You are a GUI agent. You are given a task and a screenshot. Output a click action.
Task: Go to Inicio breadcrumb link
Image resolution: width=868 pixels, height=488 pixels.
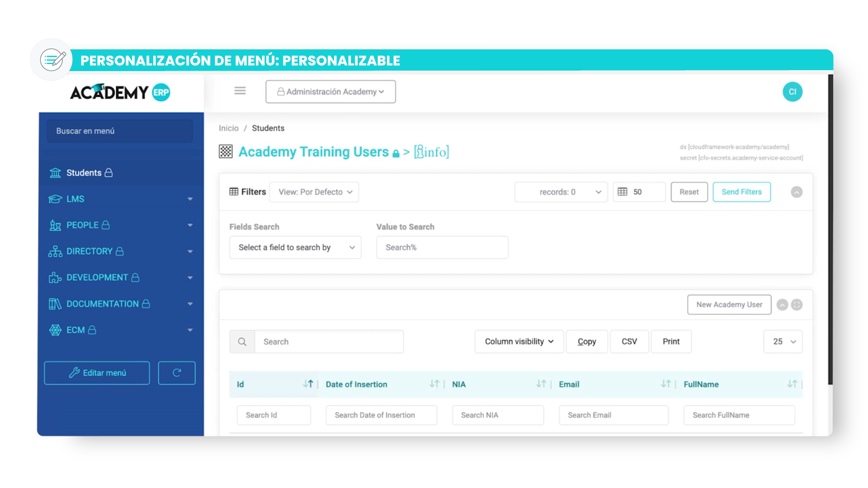coord(229,128)
